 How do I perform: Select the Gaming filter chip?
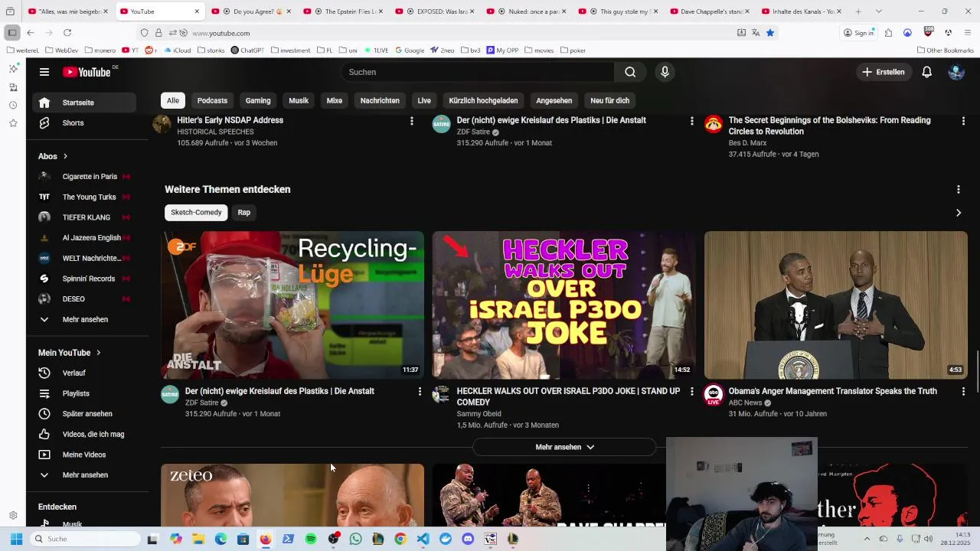point(258,100)
